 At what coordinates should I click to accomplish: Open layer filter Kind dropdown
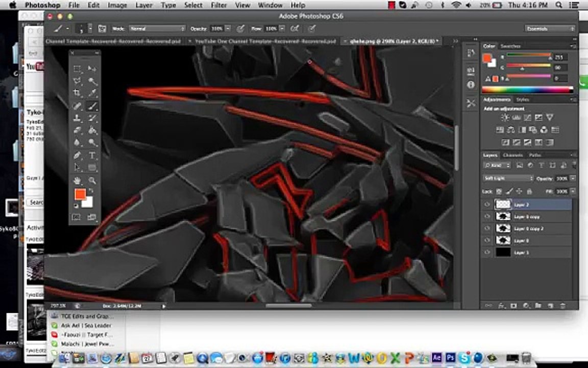tap(497, 165)
